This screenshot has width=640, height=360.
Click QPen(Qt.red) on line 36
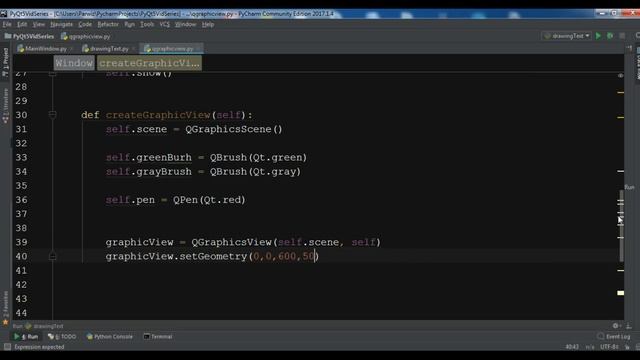(209, 200)
